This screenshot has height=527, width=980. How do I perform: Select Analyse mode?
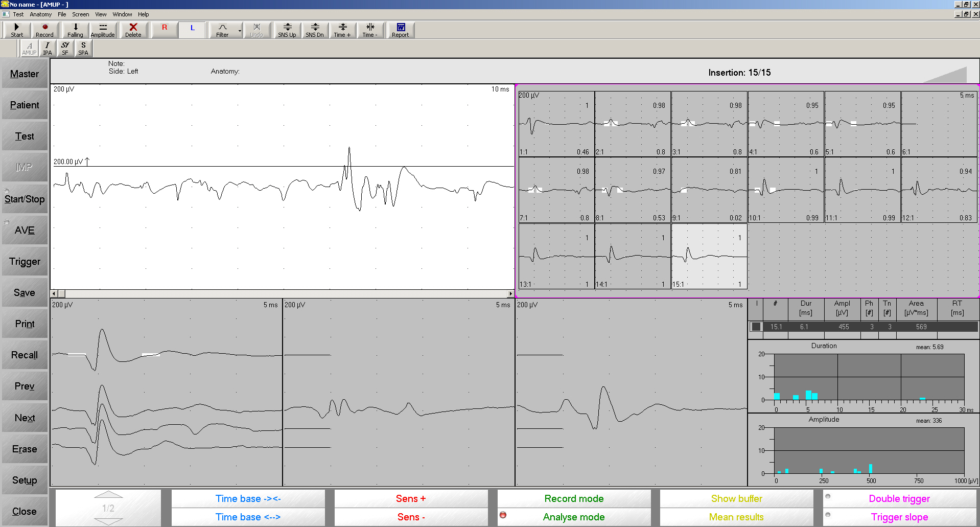pyautogui.click(x=574, y=517)
